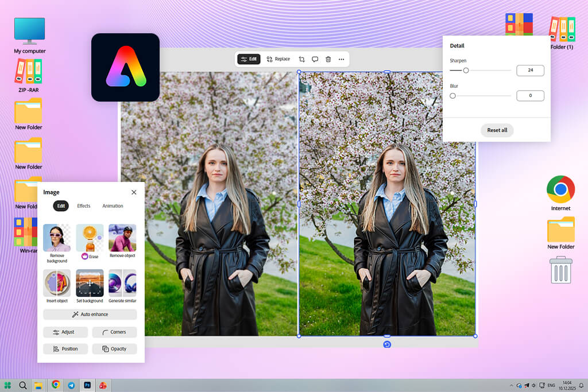Close the Image panel
Image resolution: width=588 pixels, height=392 pixels.
pyautogui.click(x=134, y=192)
